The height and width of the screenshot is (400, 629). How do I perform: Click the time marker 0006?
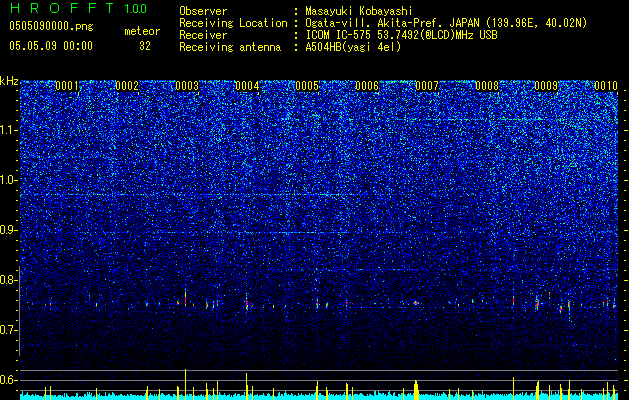[367, 86]
